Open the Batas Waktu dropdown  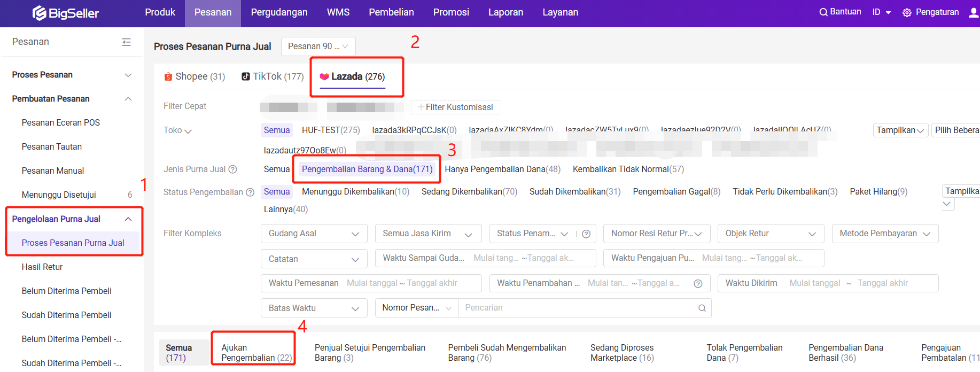(314, 308)
